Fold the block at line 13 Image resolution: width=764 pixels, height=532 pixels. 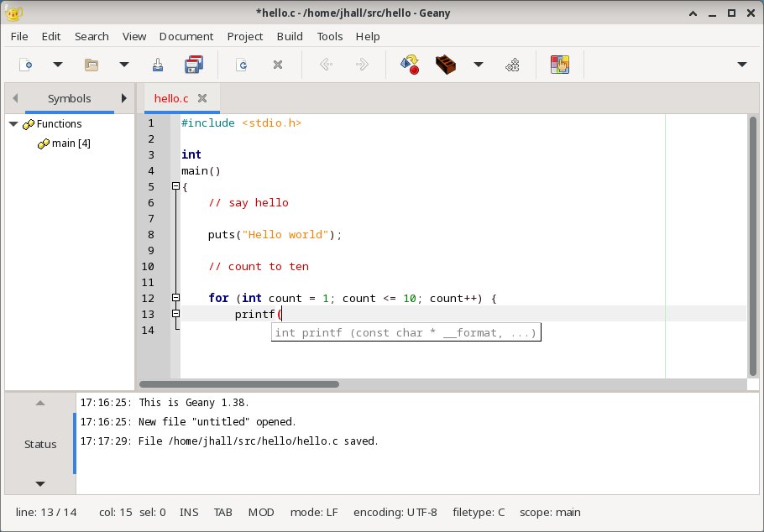(175, 314)
